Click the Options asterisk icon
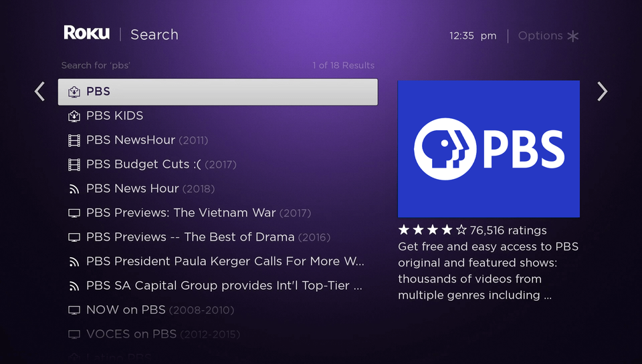The width and height of the screenshot is (642, 364). coord(573,36)
